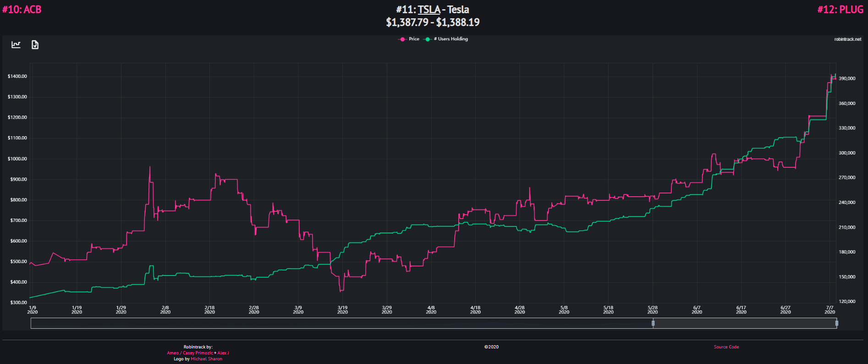Click the selected range of the zoom bar
The height and width of the screenshot is (364, 868).
(x=745, y=323)
